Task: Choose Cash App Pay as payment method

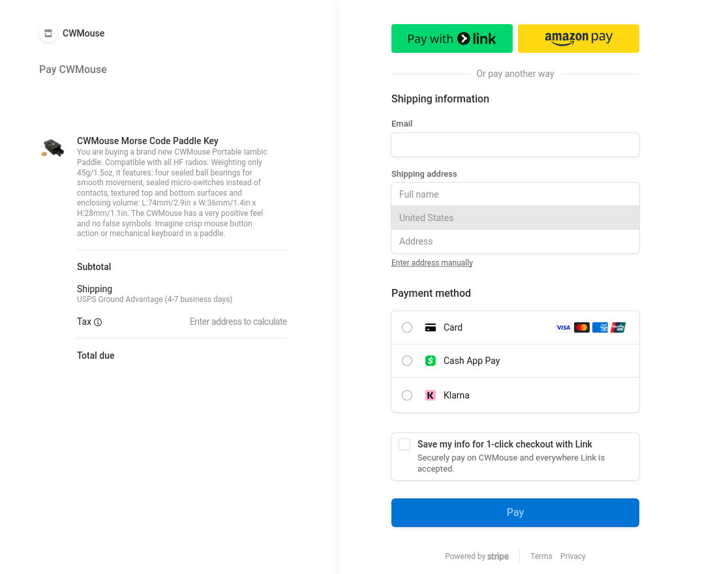Action: (x=407, y=361)
